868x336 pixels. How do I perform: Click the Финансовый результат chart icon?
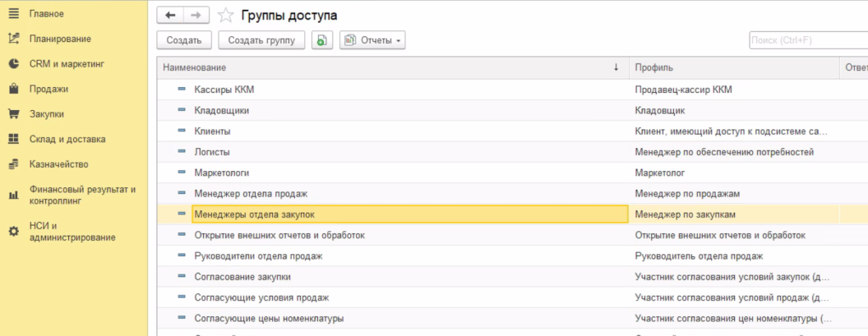click(13, 196)
